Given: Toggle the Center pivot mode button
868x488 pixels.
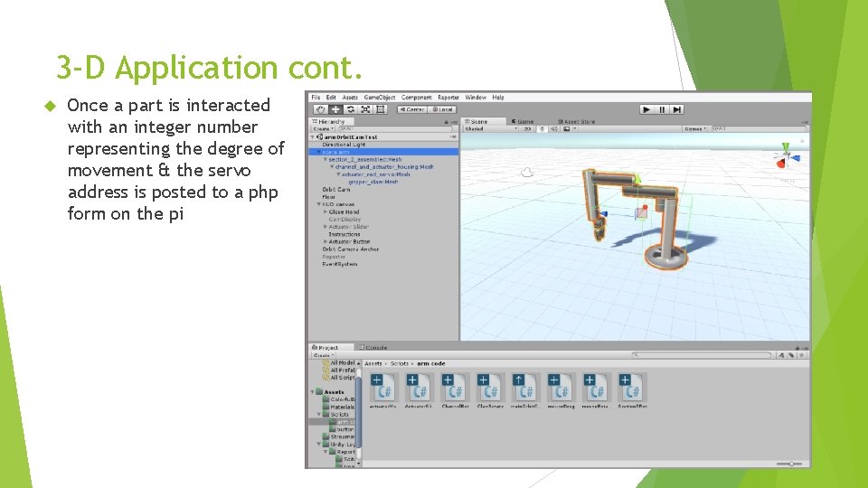Looking at the screenshot, I should click(x=412, y=109).
